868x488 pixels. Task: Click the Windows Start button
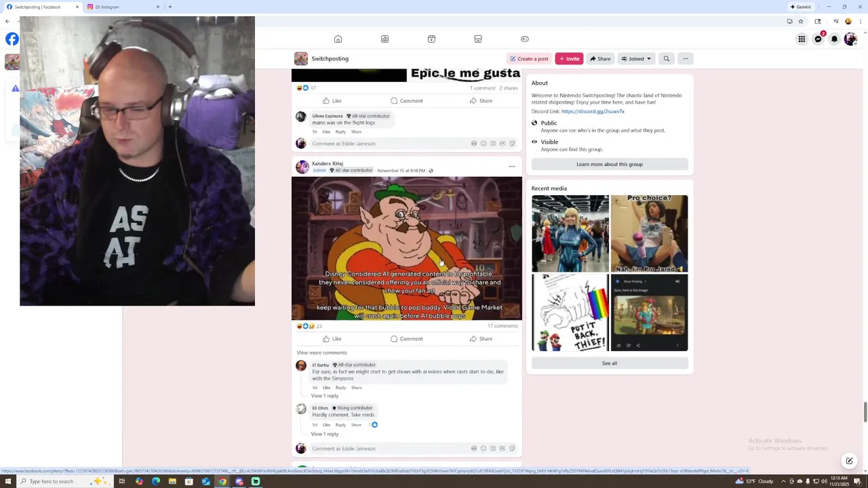pos(7,481)
